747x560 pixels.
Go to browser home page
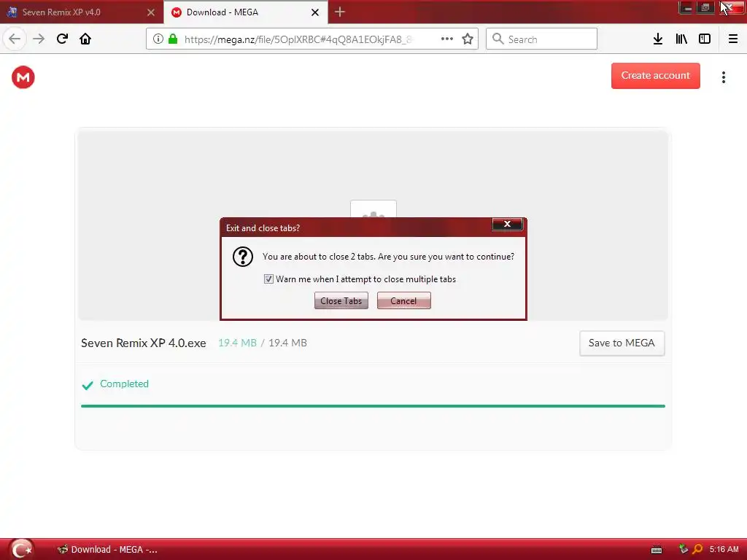click(x=85, y=39)
